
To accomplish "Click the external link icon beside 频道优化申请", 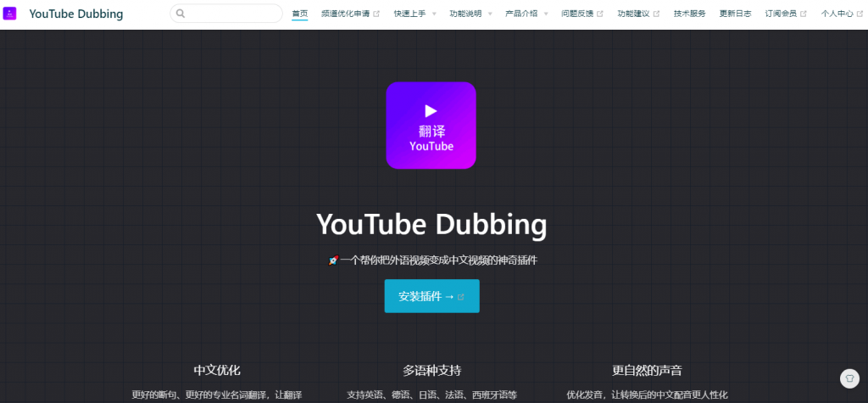I will coord(376,14).
